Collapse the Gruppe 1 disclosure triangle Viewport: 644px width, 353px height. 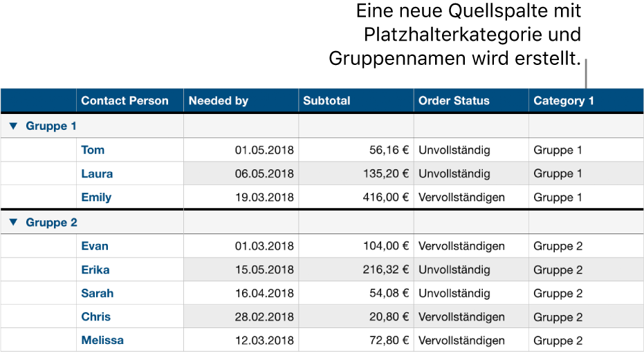(x=14, y=126)
